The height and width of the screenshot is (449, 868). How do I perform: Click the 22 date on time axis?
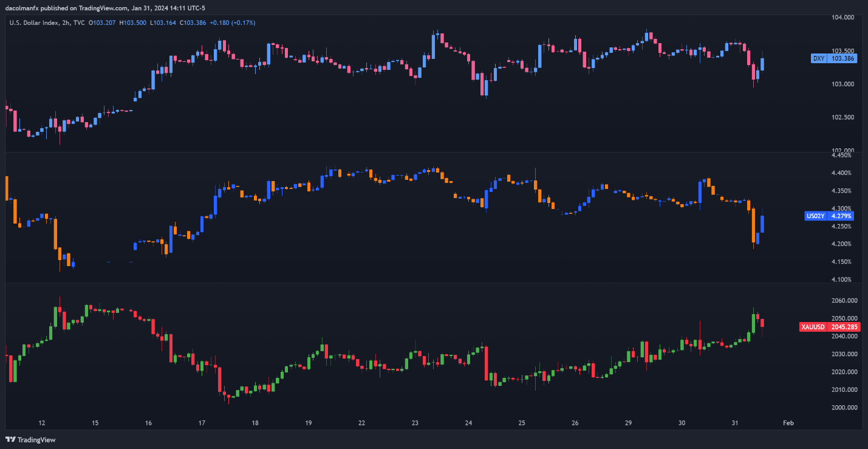[361, 423]
